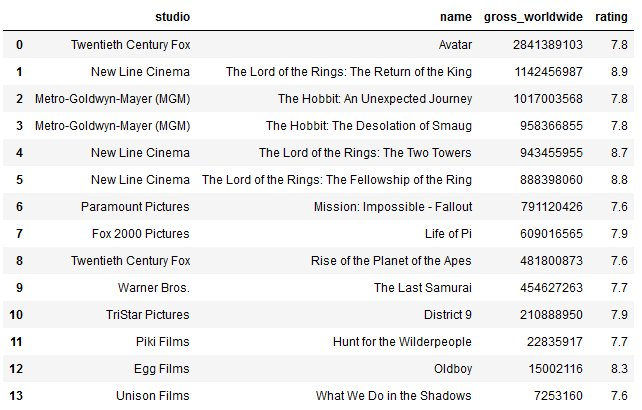Click the An Unexpected Journey name cell

pos(375,99)
